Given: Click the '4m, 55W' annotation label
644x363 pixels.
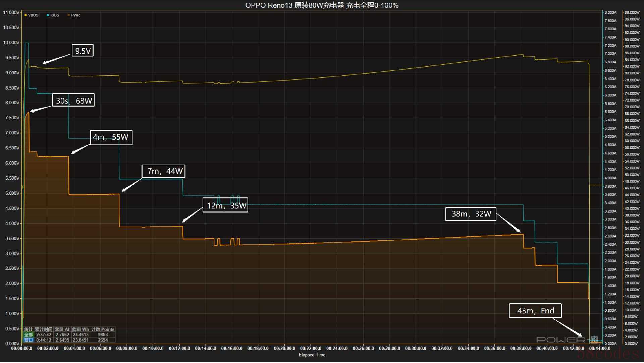Looking at the screenshot, I should [111, 137].
